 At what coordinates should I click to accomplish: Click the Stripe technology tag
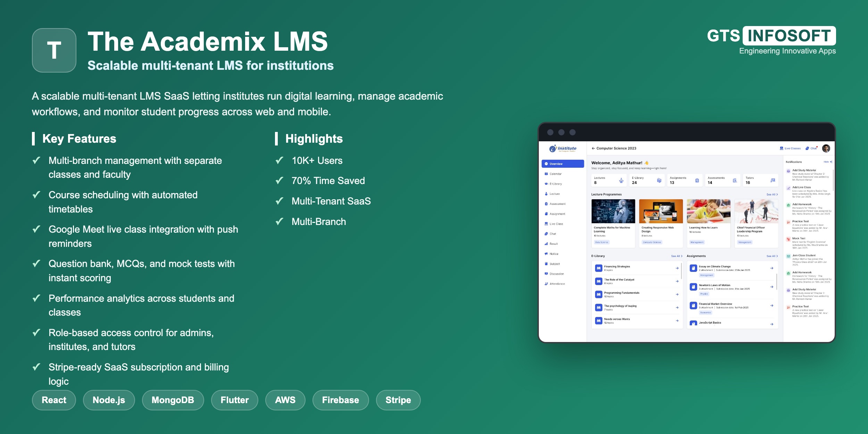coord(398,400)
